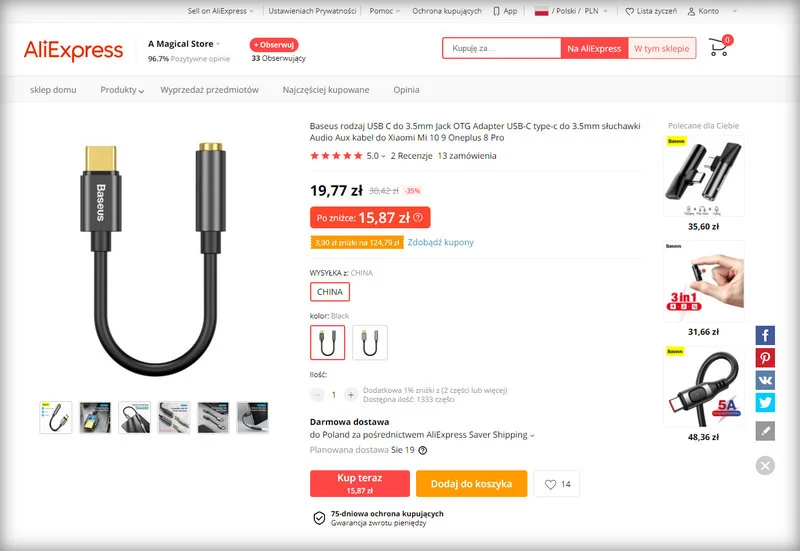Share product on VK
This screenshot has width=800, height=551.
pos(765,380)
